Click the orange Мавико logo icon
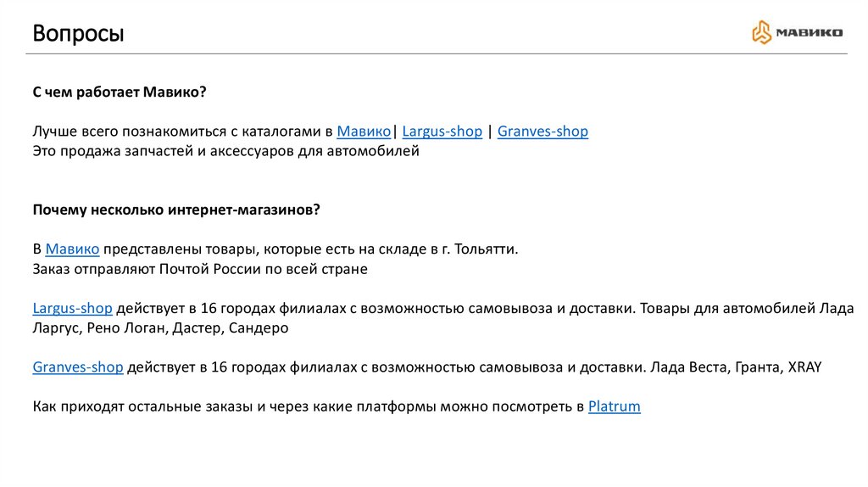Image resolution: width=868 pixels, height=487 pixels. (x=762, y=32)
